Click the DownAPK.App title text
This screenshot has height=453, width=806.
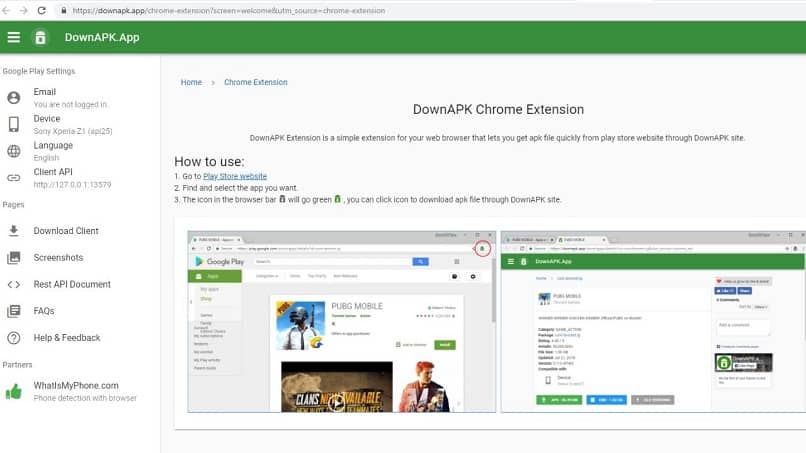point(102,37)
